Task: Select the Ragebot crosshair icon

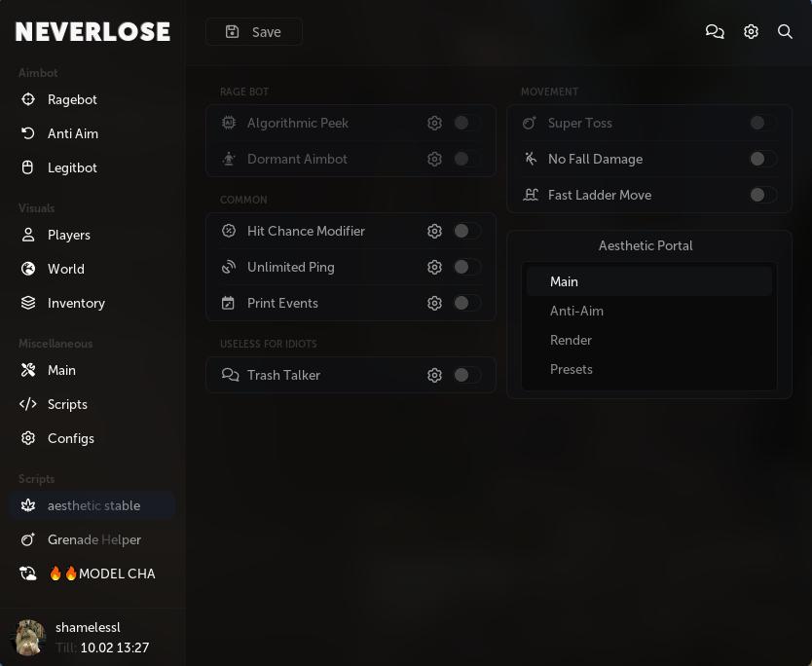Action: [28, 99]
